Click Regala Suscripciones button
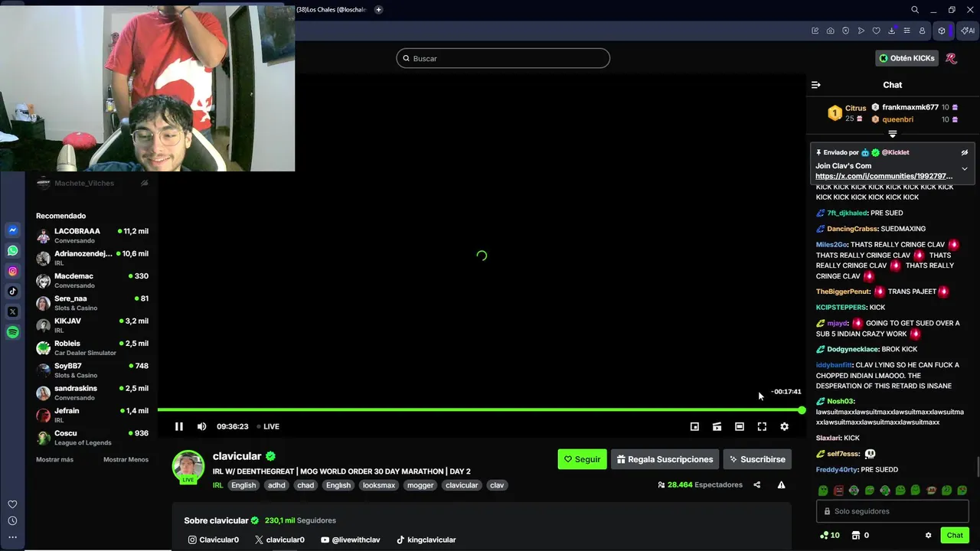 [x=665, y=459]
